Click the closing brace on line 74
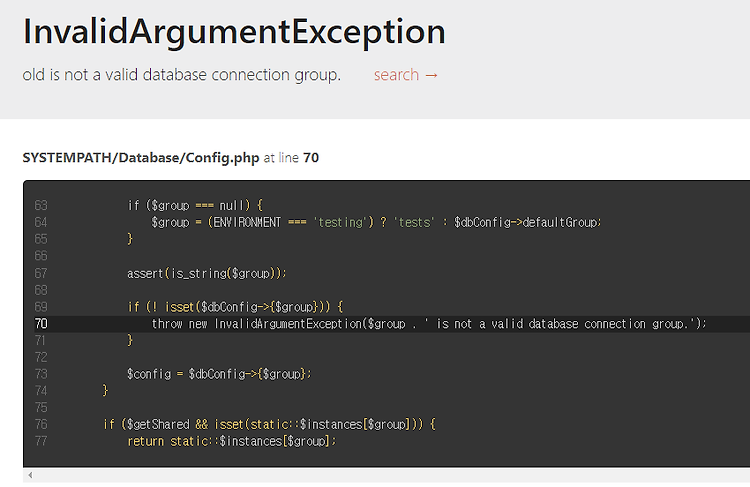The image size is (750, 487). [105, 391]
